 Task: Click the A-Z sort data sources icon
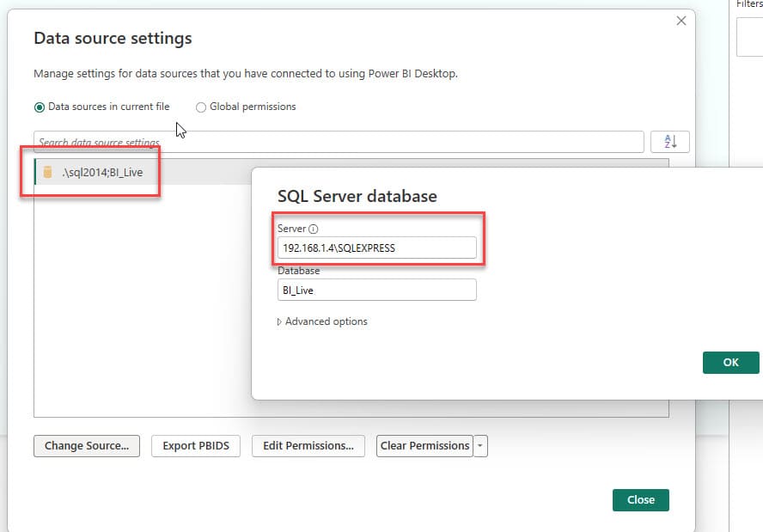[669, 142]
